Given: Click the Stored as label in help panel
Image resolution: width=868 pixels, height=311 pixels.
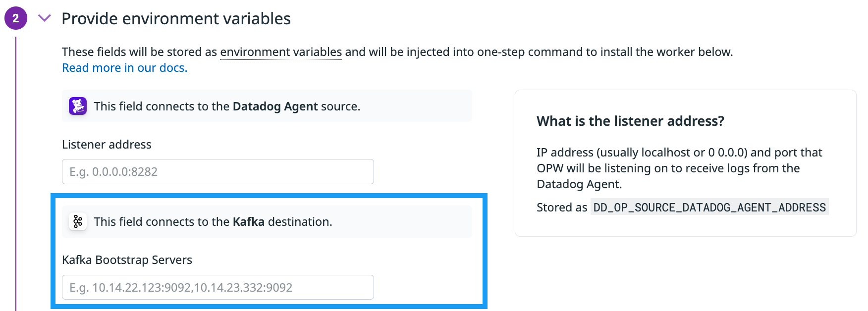Looking at the screenshot, I should (561, 207).
